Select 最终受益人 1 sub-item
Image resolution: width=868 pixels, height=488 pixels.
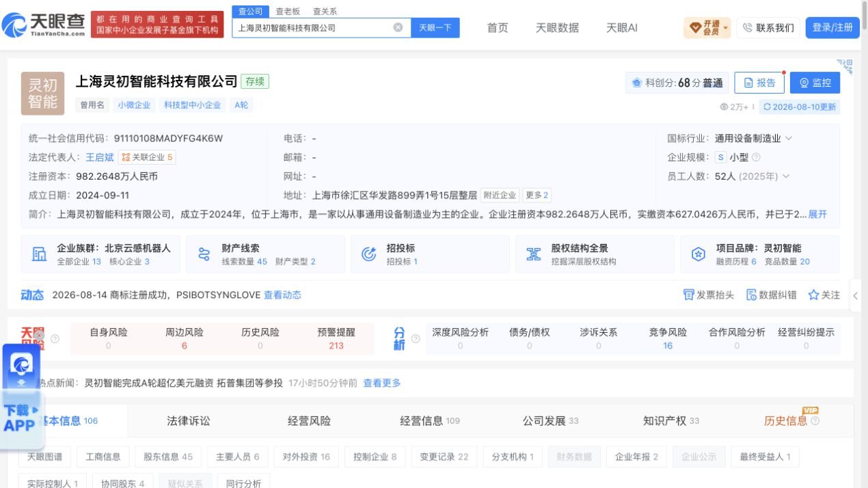point(765,457)
